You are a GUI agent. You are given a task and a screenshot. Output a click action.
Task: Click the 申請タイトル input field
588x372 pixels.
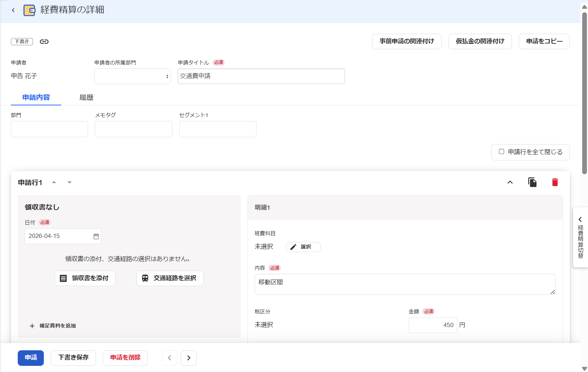(261, 76)
